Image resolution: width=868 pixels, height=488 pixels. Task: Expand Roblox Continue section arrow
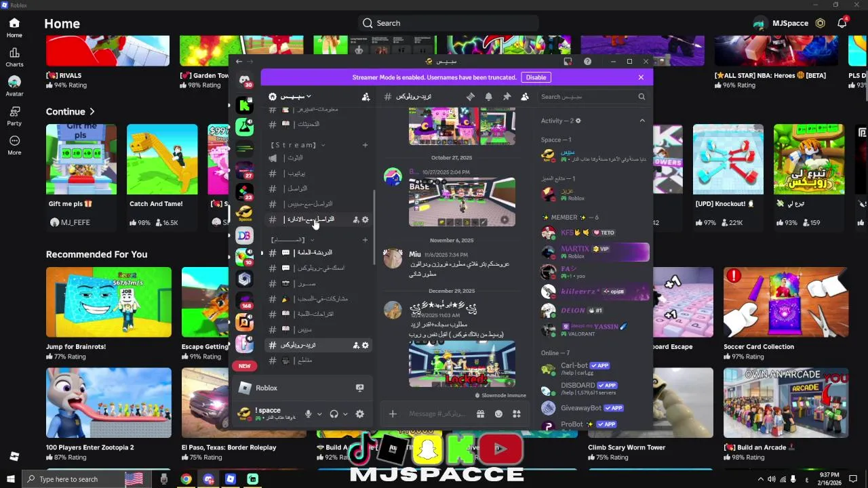tap(92, 111)
